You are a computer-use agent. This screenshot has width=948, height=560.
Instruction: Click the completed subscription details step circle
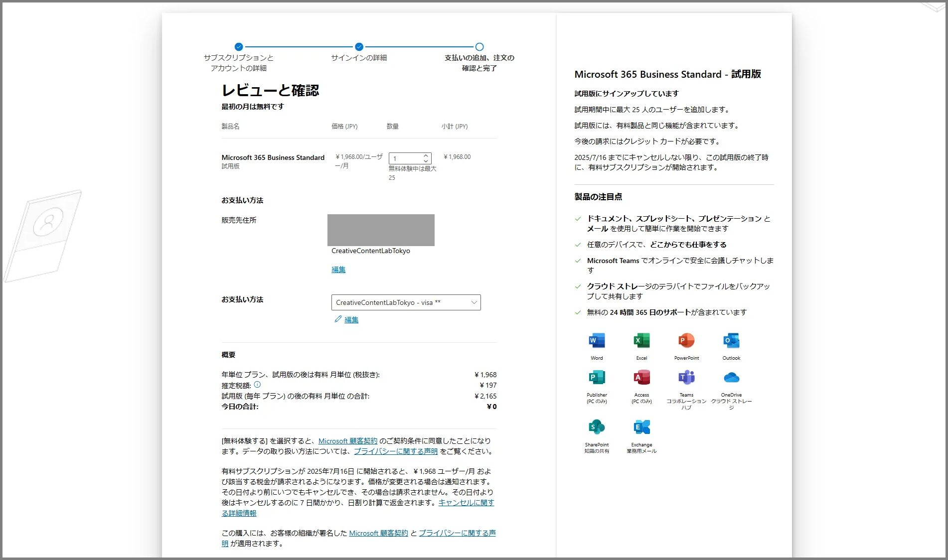coord(239,47)
